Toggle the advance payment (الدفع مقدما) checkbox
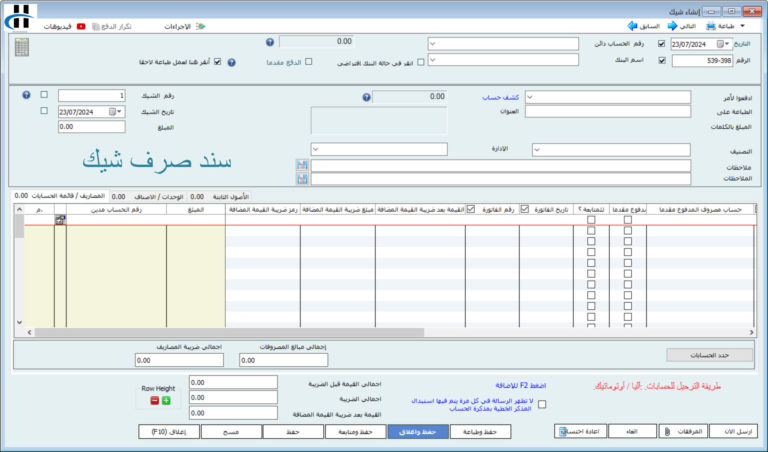 (309, 62)
